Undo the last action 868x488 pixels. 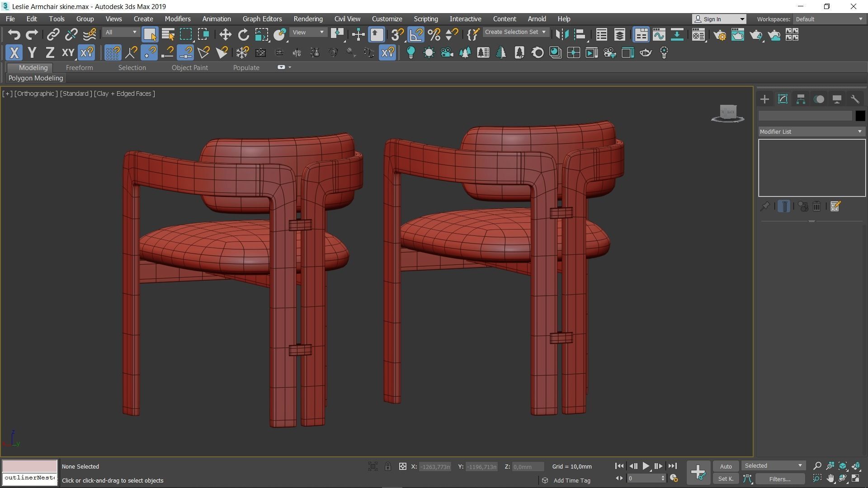14,34
